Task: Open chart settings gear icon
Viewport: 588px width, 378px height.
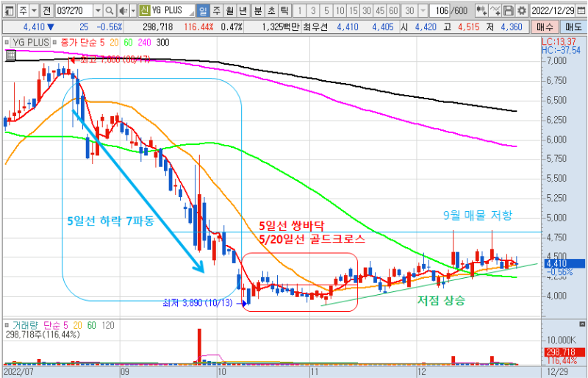Action: pos(522,10)
